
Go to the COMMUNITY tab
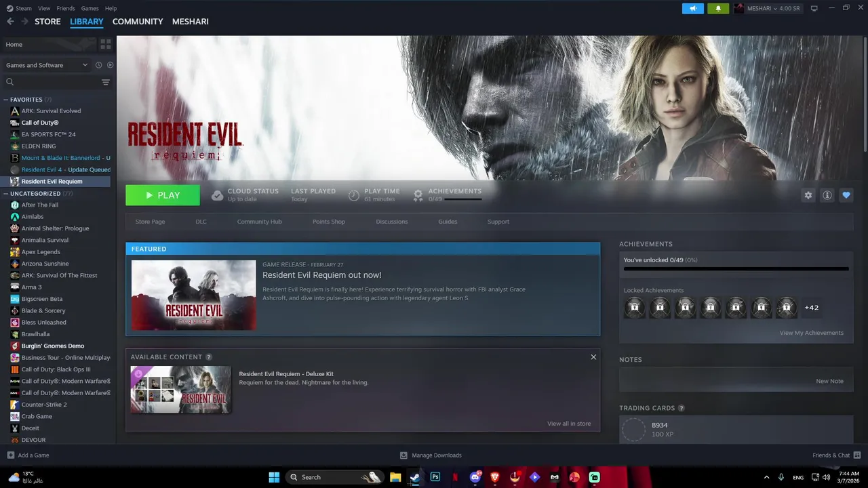pyautogui.click(x=138, y=22)
